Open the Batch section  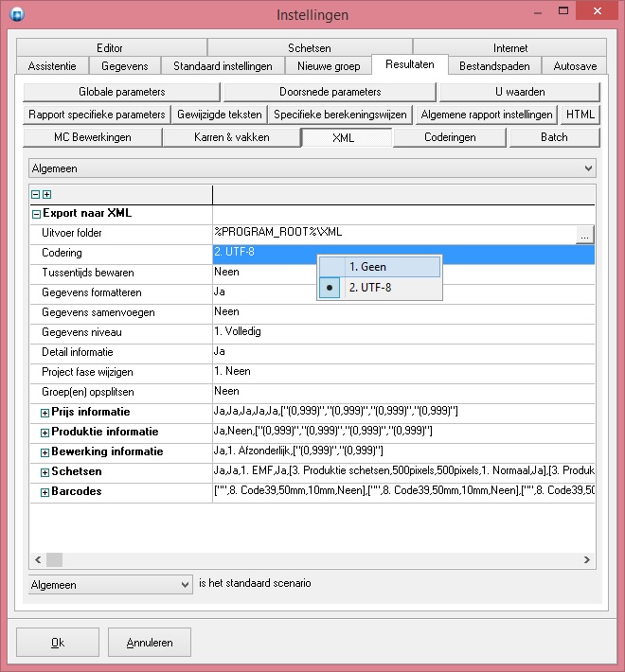554,137
